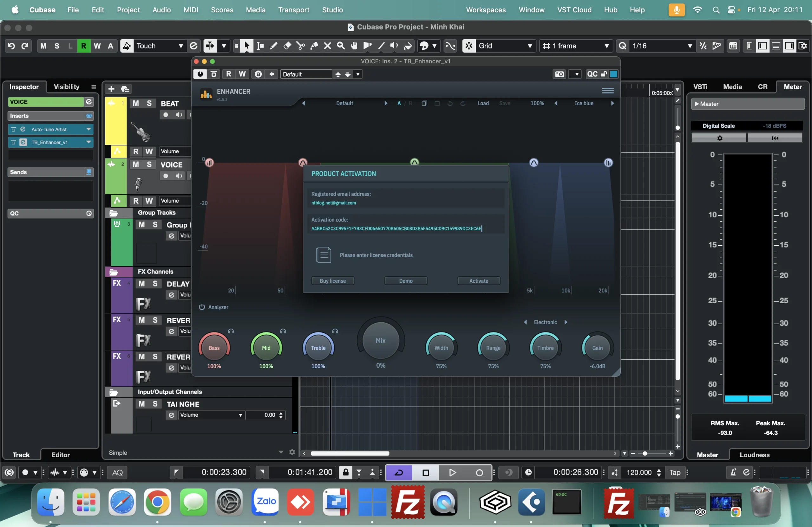Screen dimensions: 812x527
Task: Click the Registered email address field
Action: (405, 202)
